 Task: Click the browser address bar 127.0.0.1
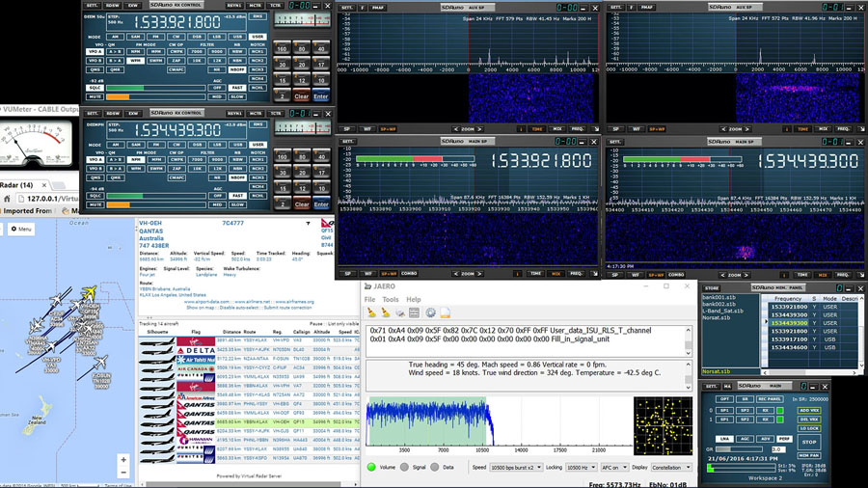[49, 199]
